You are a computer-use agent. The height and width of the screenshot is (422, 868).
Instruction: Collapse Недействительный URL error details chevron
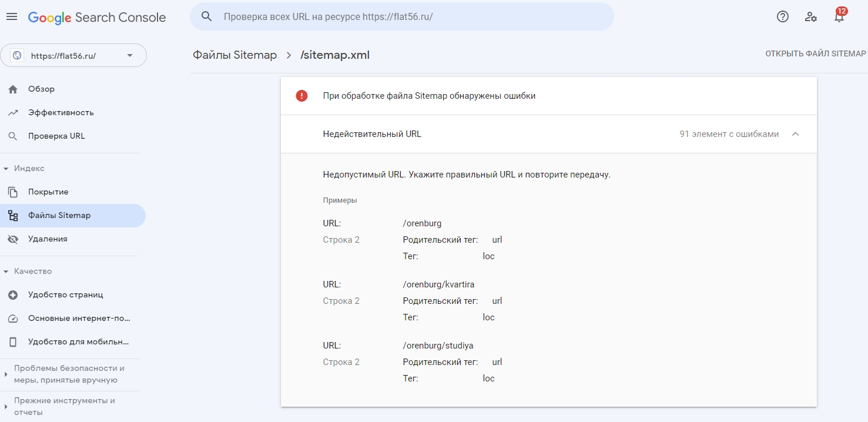coord(795,134)
